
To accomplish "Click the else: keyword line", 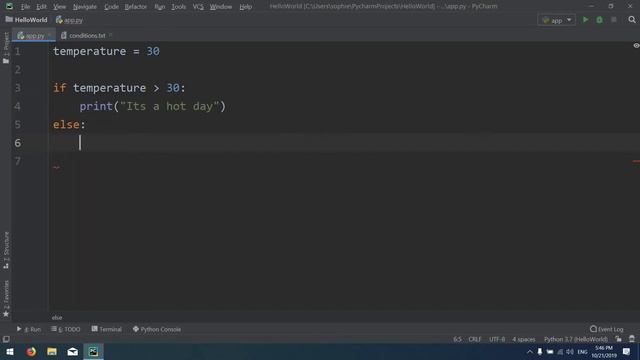I will (x=69, y=124).
